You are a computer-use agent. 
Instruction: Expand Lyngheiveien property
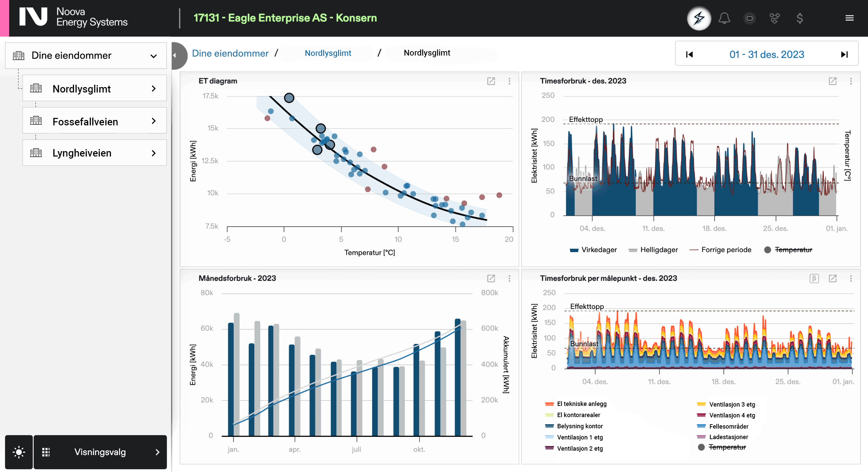click(154, 153)
